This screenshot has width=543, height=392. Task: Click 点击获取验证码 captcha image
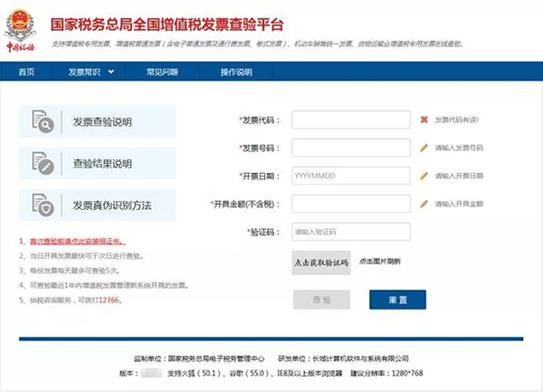tap(321, 263)
